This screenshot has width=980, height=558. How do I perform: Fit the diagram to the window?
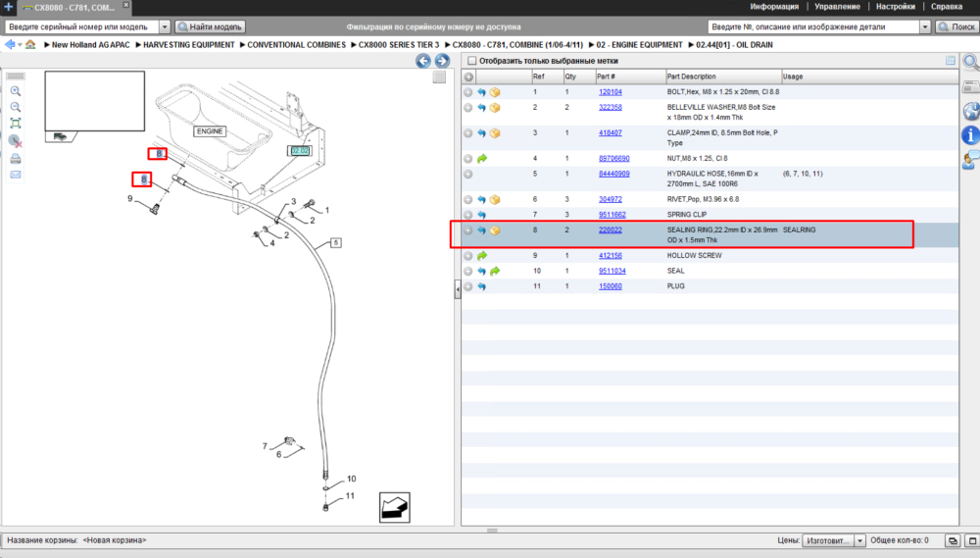click(x=16, y=124)
